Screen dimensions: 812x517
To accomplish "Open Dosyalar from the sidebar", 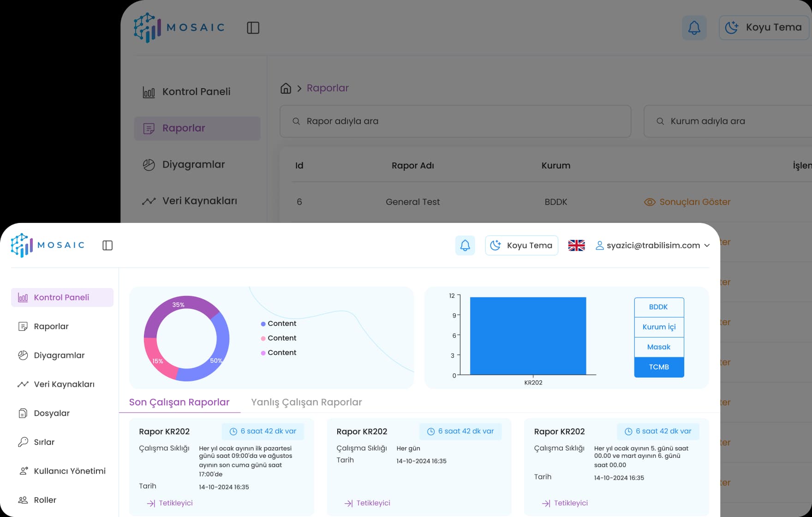I will click(52, 413).
